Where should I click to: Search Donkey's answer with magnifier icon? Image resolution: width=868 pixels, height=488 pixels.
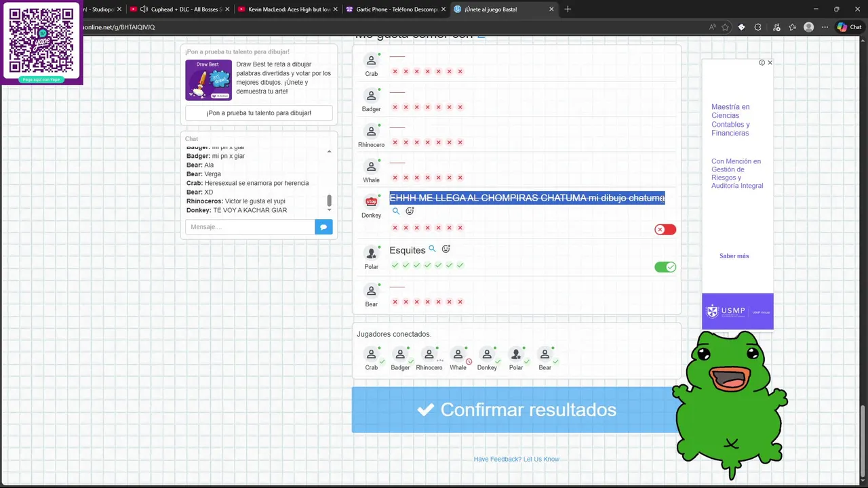click(396, 211)
